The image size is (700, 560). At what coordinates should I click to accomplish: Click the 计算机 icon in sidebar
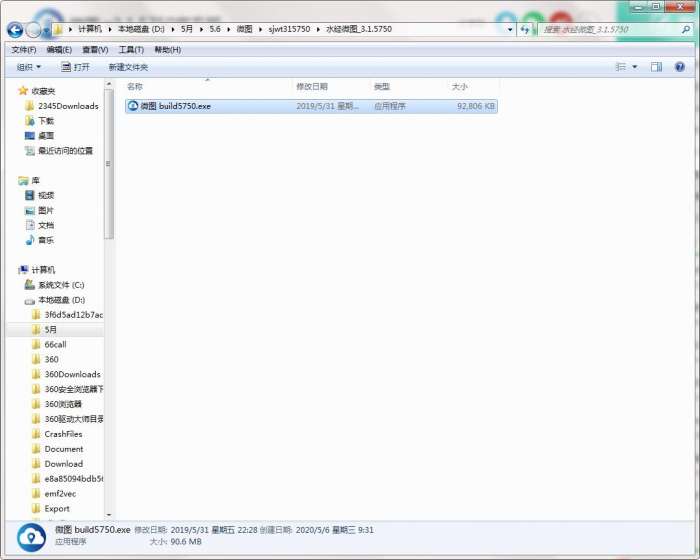(x=23, y=270)
